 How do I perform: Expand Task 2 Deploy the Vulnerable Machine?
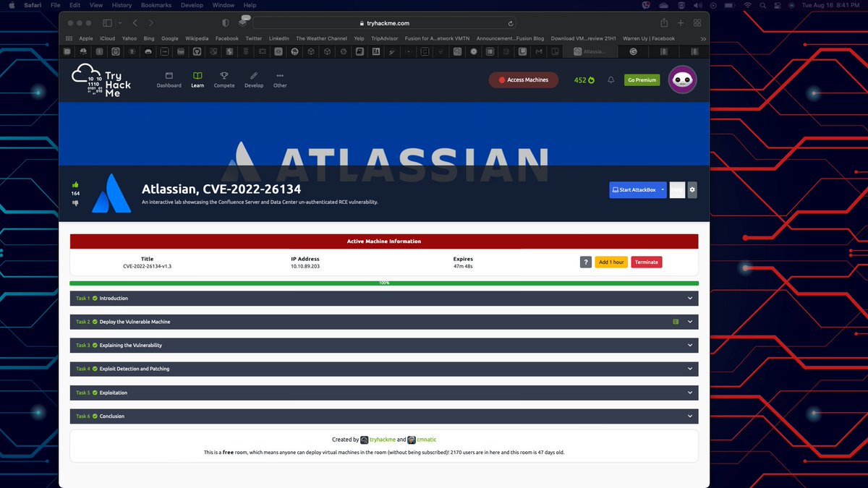[x=384, y=322]
